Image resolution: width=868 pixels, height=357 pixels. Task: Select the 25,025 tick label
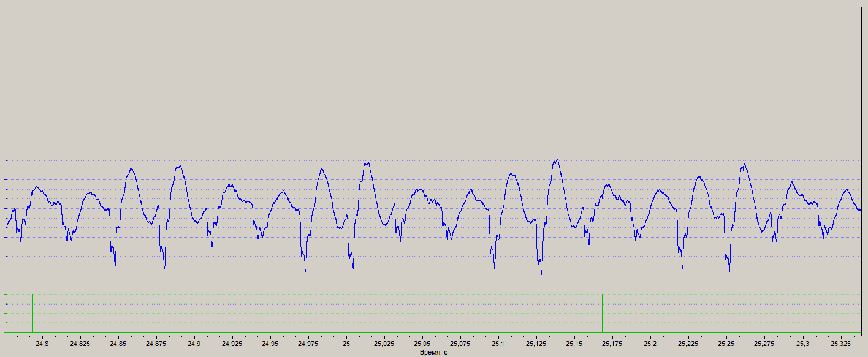pos(384,344)
